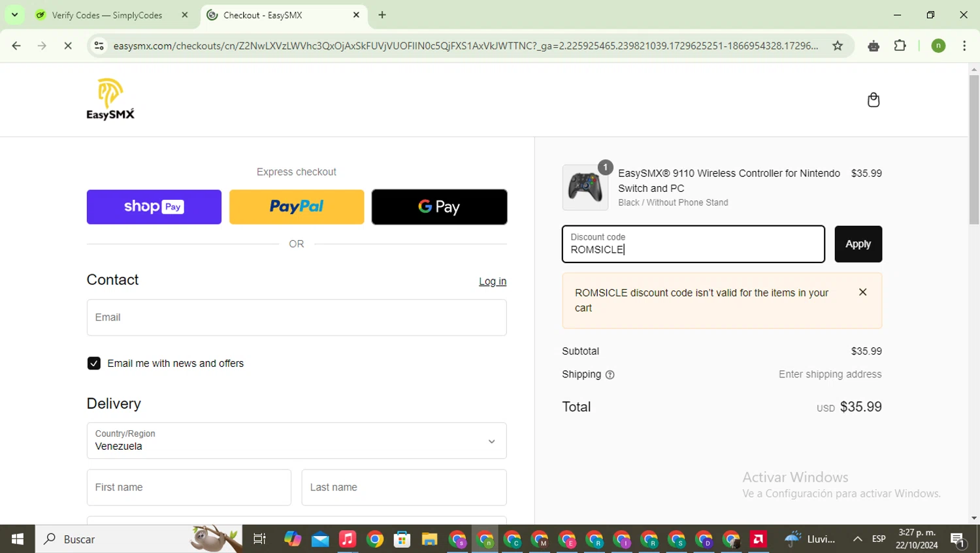This screenshot has width=980, height=553.
Task: Close the Checkout - EasySMX tab
Action: 356,15
